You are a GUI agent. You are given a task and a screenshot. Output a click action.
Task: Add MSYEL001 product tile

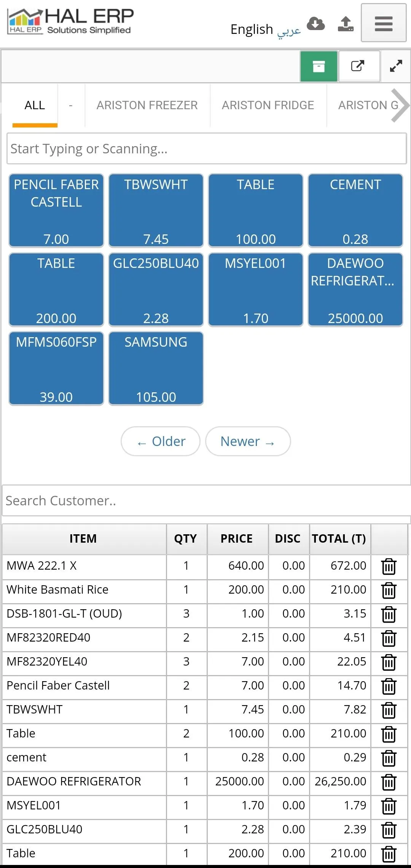(256, 290)
